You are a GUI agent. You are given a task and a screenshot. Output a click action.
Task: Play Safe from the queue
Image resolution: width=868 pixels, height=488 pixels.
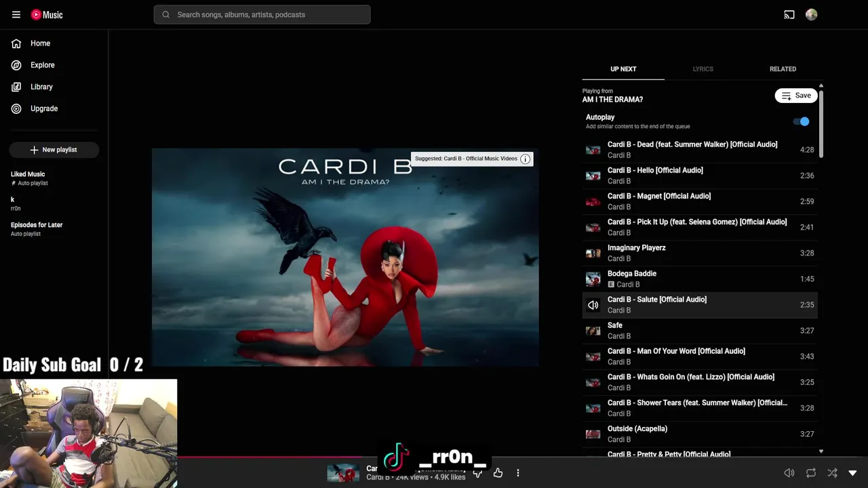click(x=700, y=331)
